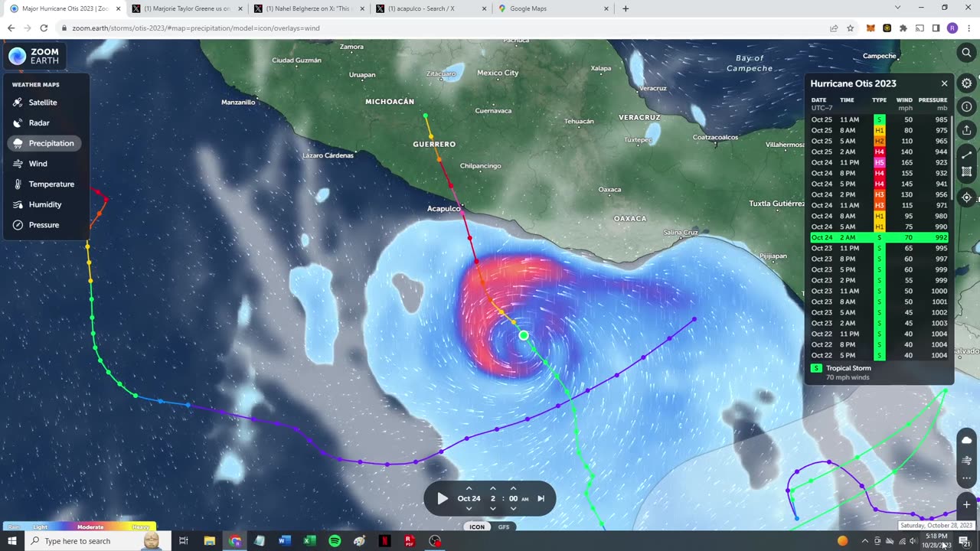Screen dimensions: 980x551
Task: Select the measure distance line tool
Action: pyautogui.click(x=966, y=155)
